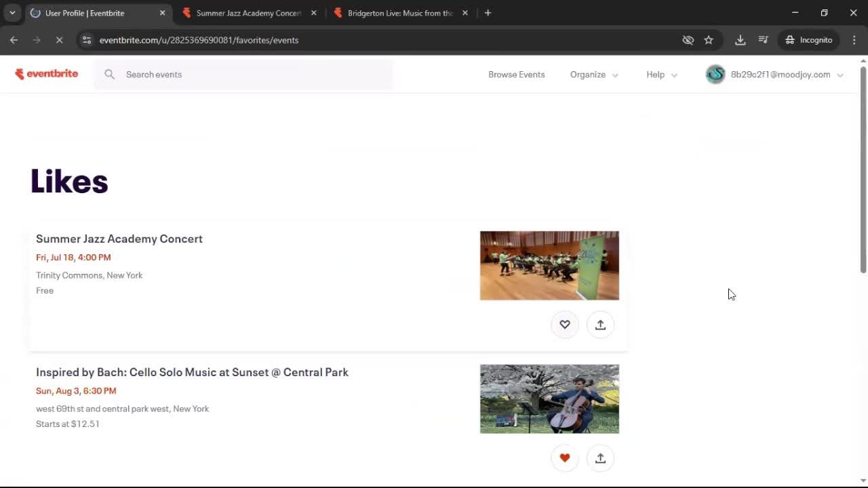Click the 'Likes' heading
868x488 pixels.
pyautogui.click(x=69, y=182)
